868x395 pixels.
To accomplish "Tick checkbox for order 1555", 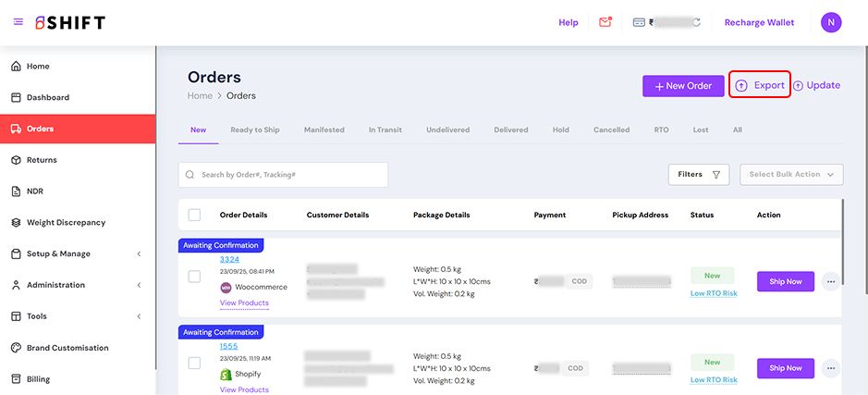I will tap(194, 363).
